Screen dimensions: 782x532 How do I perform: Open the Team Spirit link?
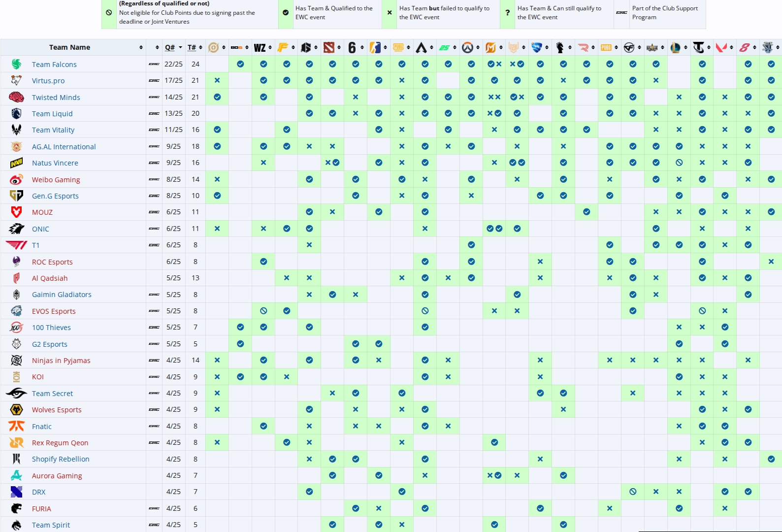coord(51,525)
